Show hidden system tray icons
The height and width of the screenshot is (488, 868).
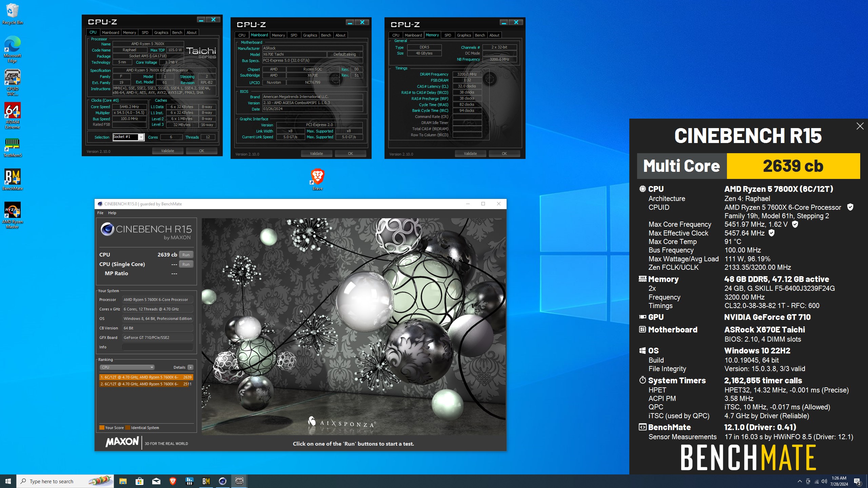800,481
